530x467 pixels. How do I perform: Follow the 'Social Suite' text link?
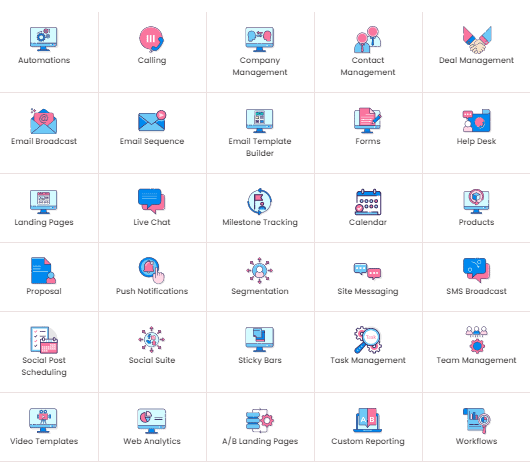click(152, 360)
